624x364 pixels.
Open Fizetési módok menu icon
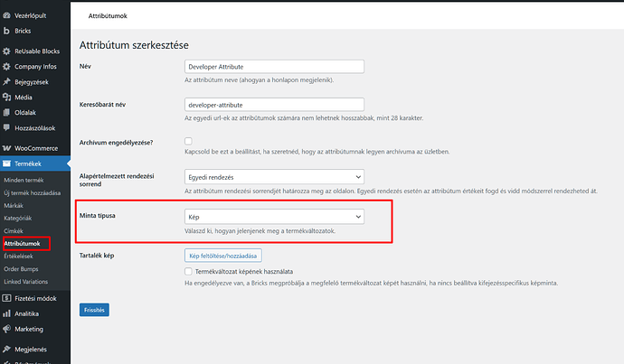[6, 298]
